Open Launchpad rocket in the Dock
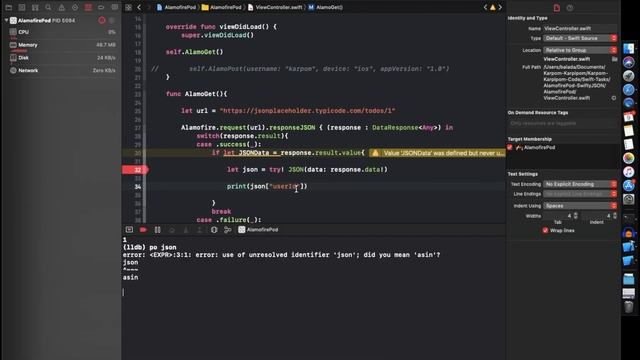The height and width of the screenshot is (360, 640). [629, 76]
